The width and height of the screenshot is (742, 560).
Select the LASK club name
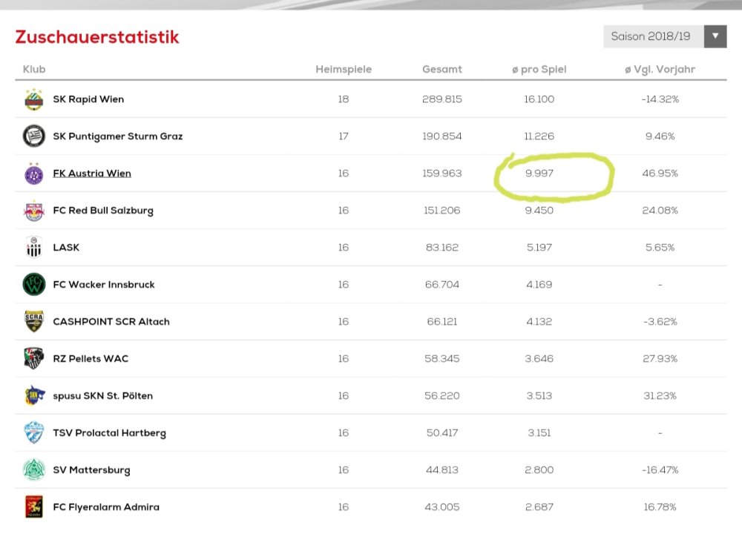pyautogui.click(x=66, y=248)
